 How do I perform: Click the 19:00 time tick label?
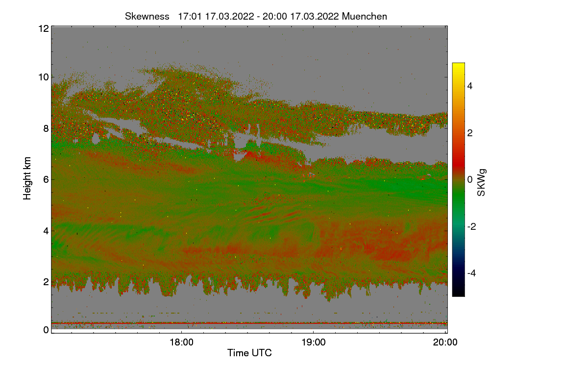[x=314, y=343]
